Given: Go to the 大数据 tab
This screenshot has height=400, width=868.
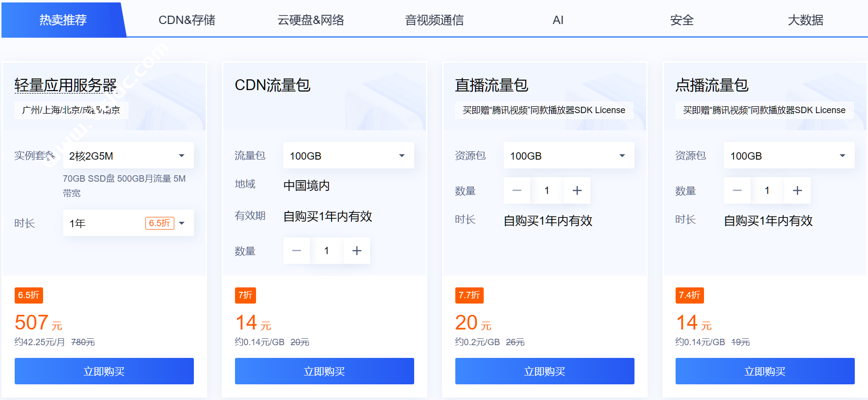Looking at the screenshot, I should click(805, 20).
